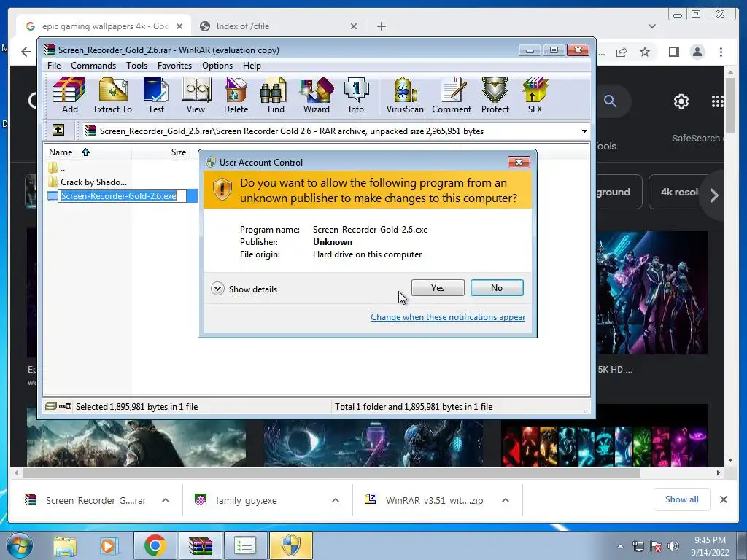Switch to epic gaming wallpapers 4k tab
This screenshot has height=560, width=747.
[x=104, y=26]
